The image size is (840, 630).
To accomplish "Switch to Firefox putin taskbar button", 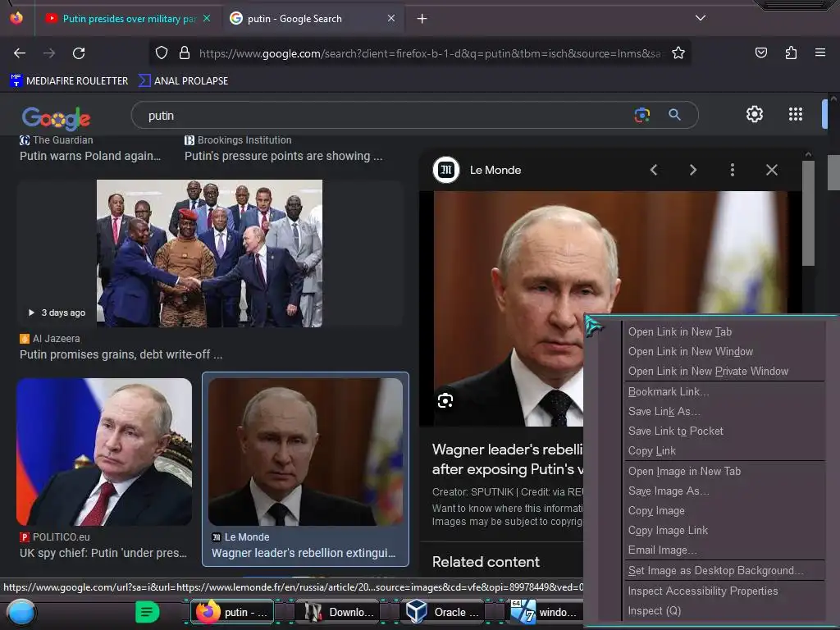I will [233, 612].
